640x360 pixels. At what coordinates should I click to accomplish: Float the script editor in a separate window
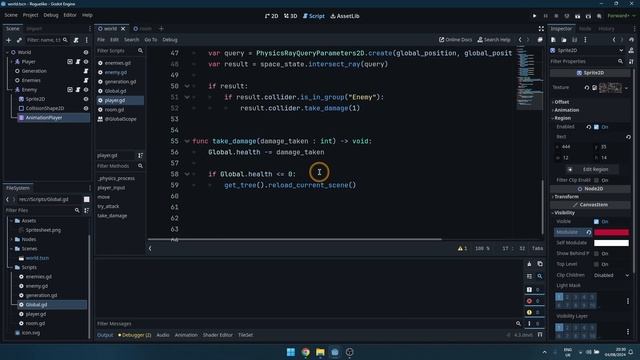[x=540, y=40]
